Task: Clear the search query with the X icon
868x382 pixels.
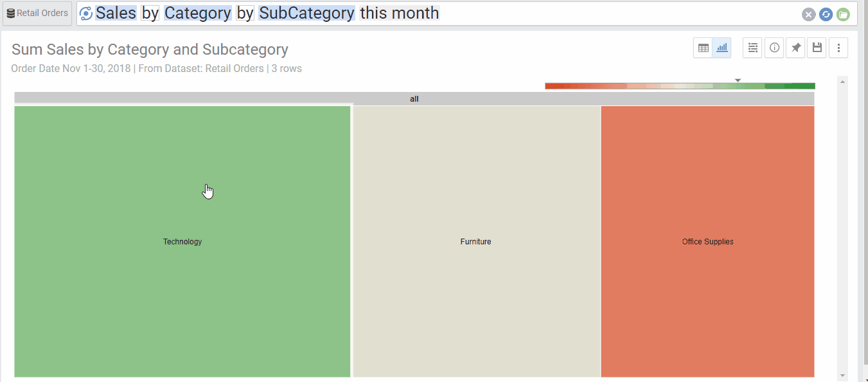Action: pyautogui.click(x=809, y=14)
